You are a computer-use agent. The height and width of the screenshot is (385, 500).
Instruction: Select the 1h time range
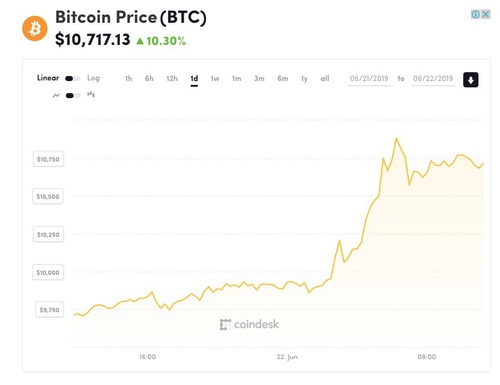128,79
